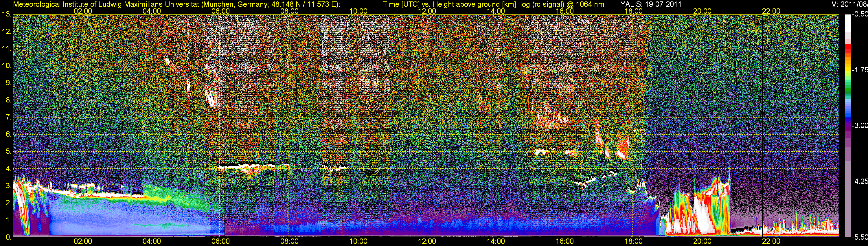Click the height axis label 11
Image resolution: width=868 pixels, height=246 pixels.
6,49
